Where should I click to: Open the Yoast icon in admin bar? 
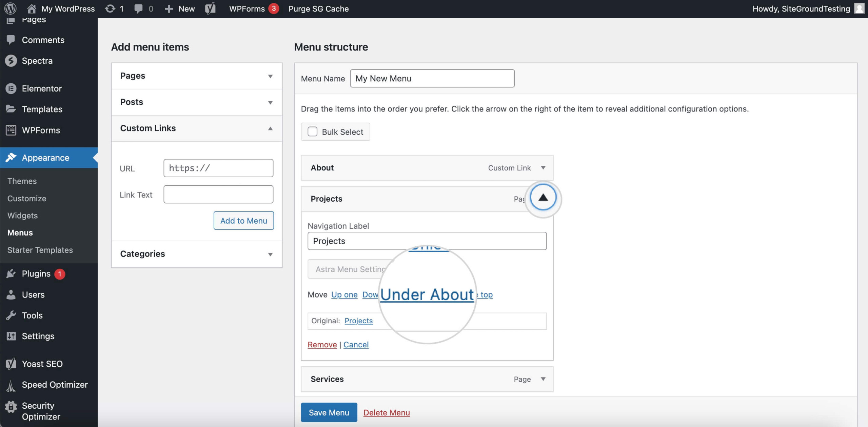click(x=210, y=8)
